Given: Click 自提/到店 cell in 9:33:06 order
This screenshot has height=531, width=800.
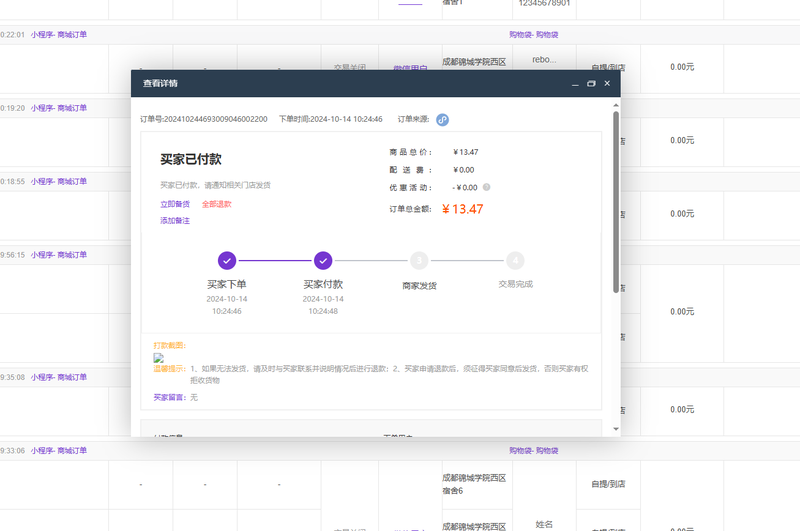Looking at the screenshot, I should pos(608,484).
